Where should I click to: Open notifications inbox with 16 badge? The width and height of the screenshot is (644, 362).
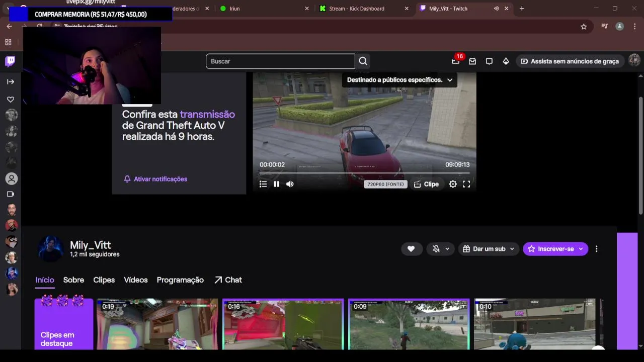click(x=456, y=61)
